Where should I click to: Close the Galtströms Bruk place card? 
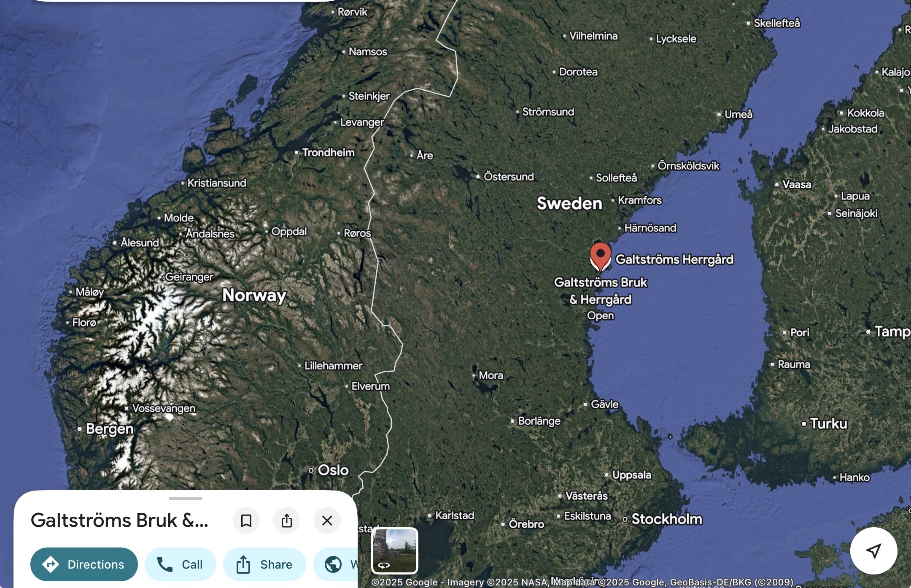[x=327, y=521]
